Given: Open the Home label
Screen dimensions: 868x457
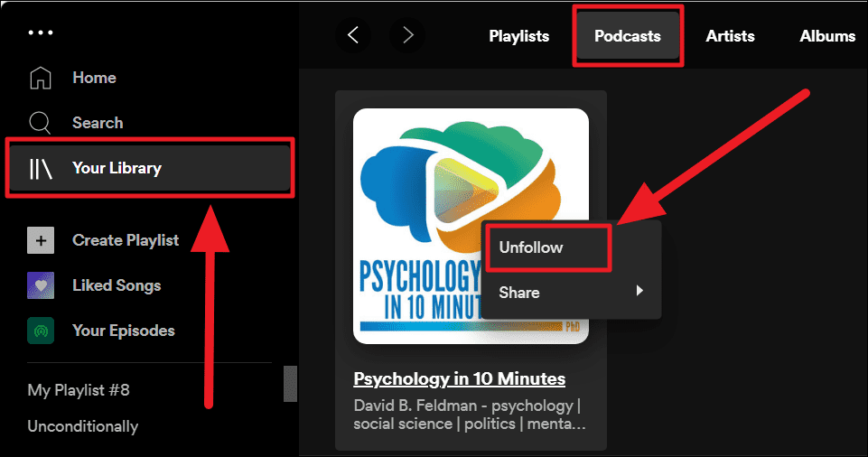Looking at the screenshot, I should [x=94, y=78].
